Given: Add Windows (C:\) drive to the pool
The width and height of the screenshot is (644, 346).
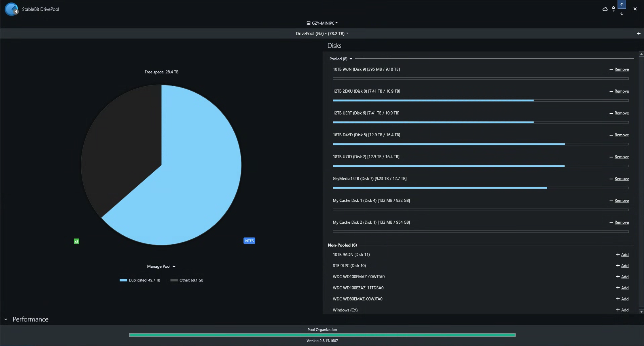Looking at the screenshot, I should tap(625, 310).
